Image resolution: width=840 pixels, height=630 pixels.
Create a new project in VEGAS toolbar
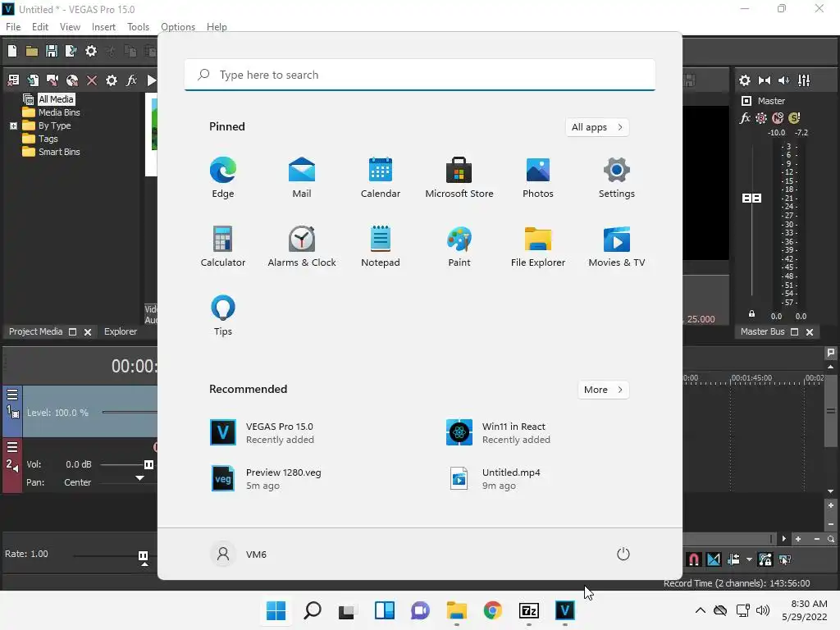point(11,51)
